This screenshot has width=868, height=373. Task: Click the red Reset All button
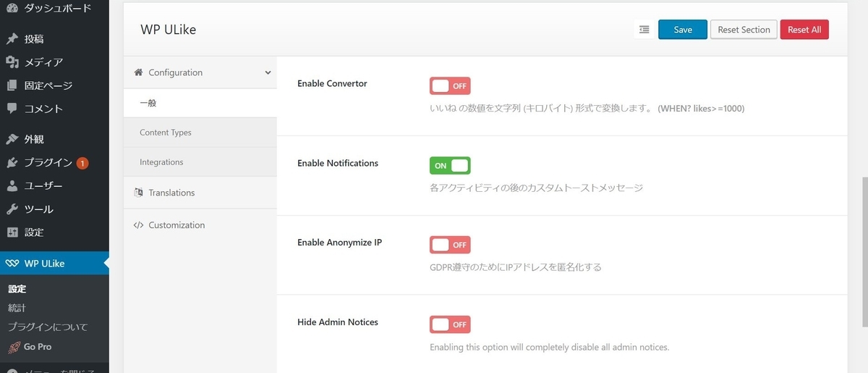804,30
